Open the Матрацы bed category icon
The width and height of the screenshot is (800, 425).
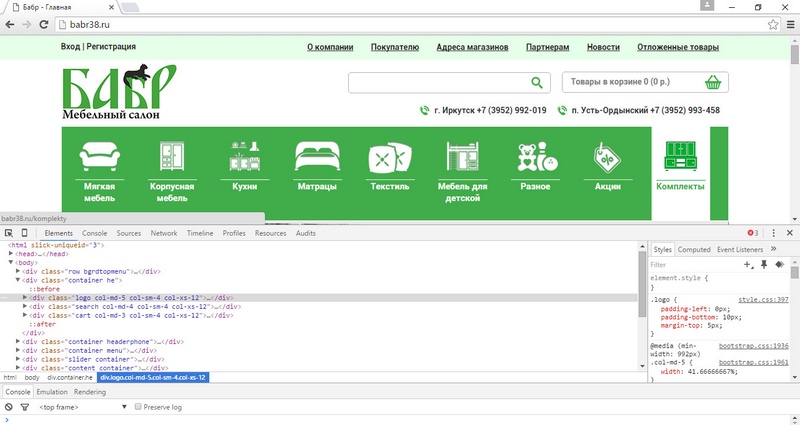click(317, 156)
